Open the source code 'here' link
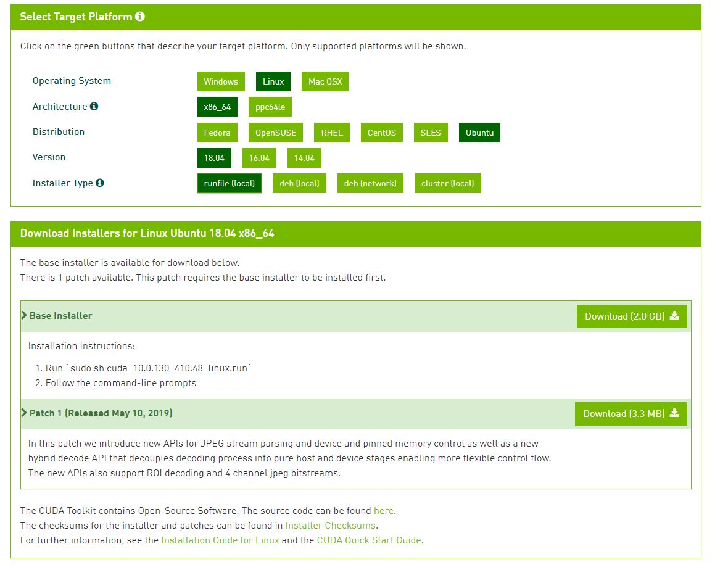 coord(383,511)
